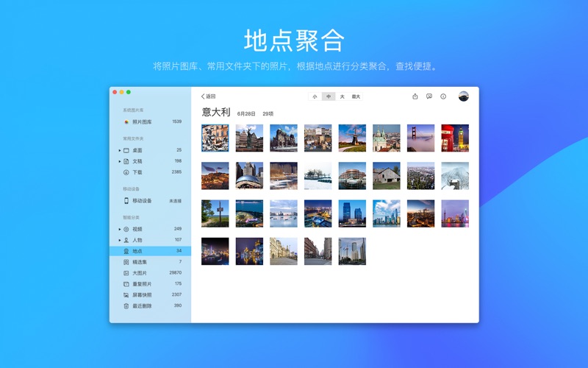Open 照片图库 photo library in sidebar
This screenshot has height=368, width=588.
point(141,122)
